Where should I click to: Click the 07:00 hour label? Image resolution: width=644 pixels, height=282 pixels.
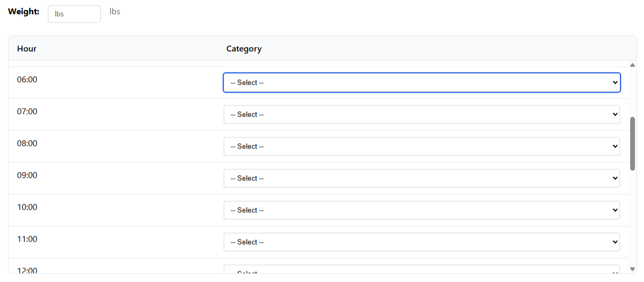[27, 112]
